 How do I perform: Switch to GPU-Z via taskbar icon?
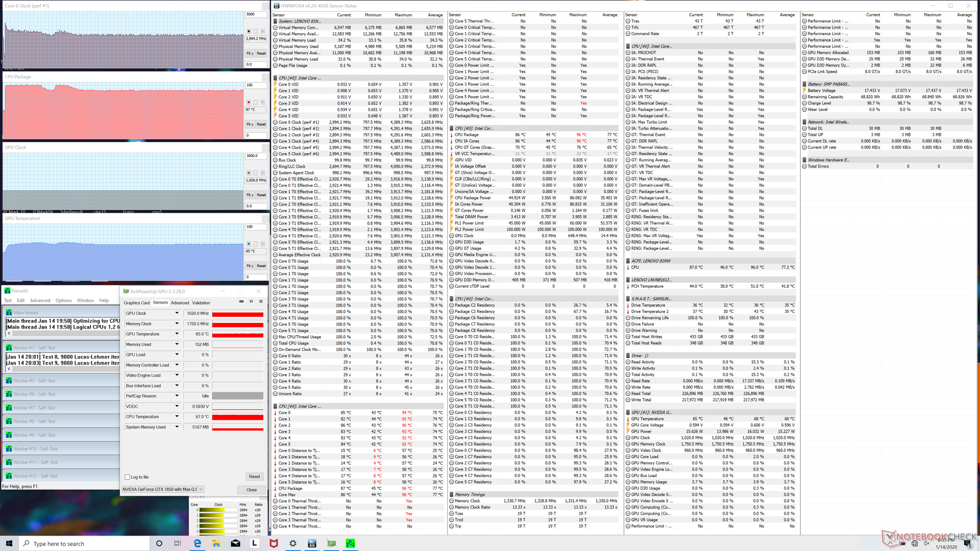click(331, 543)
